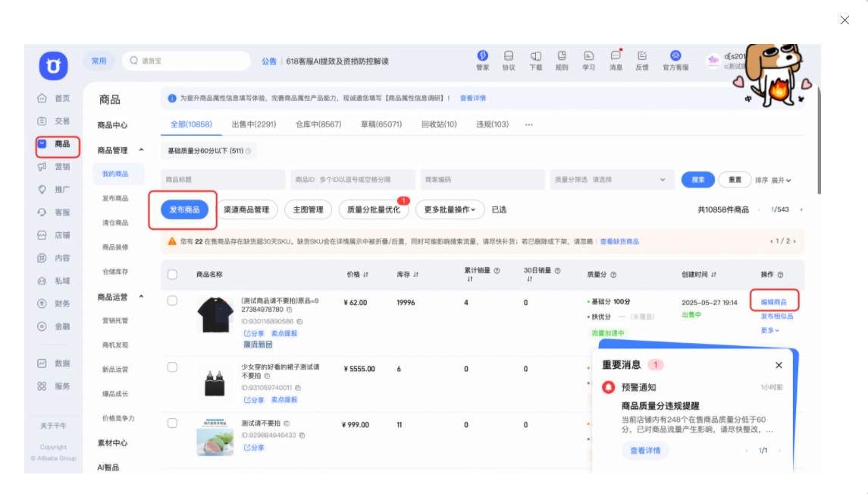
Task: Click the blue 搜索 button
Action: click(x=697, y=180)
